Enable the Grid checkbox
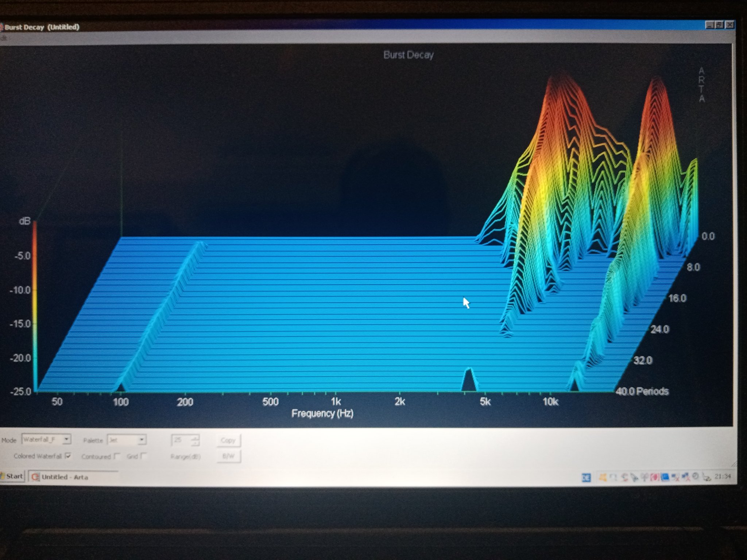This screenshot has height=560, width=747. pyautogui.click(x=144, y=456)
